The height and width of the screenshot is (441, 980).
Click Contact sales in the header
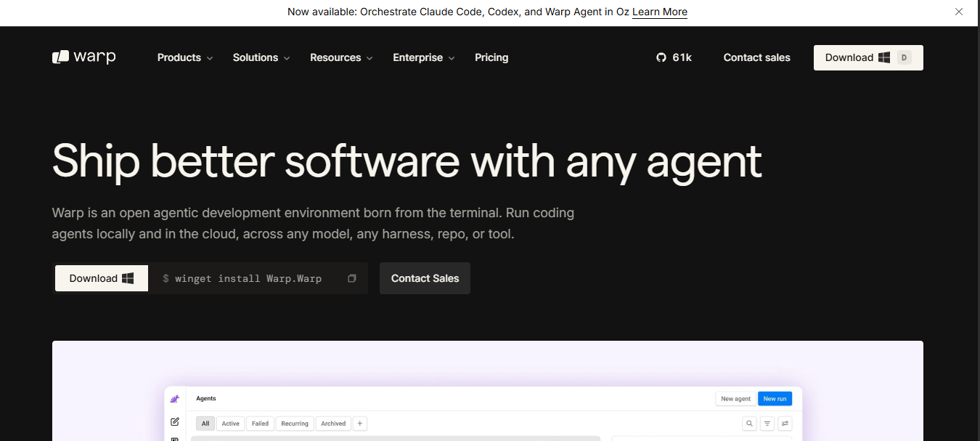pos(756,57)
